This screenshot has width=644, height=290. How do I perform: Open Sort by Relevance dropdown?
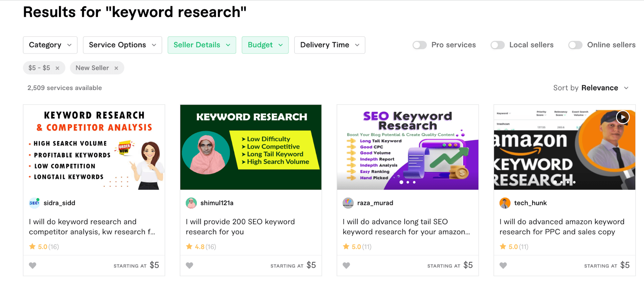pyautogui.click(x=591, y=88)
